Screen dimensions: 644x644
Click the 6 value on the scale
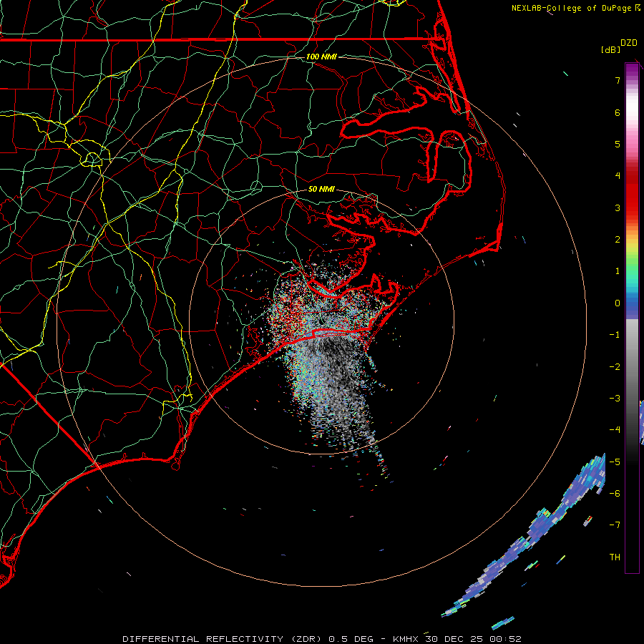(618, 112)
